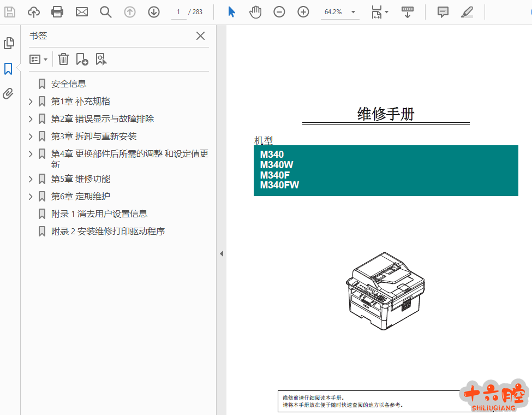Select the hand pan tool

click(x=255, y=11)
